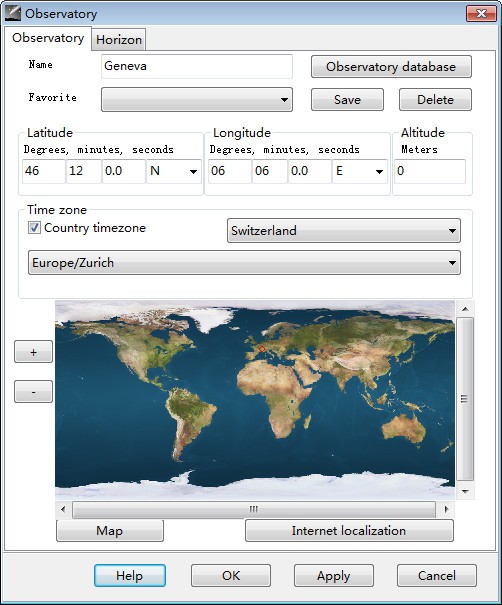Click the map's horizontal scrollbar right arrow
This screenshot has width=502, height=605.
pos(446,509)
